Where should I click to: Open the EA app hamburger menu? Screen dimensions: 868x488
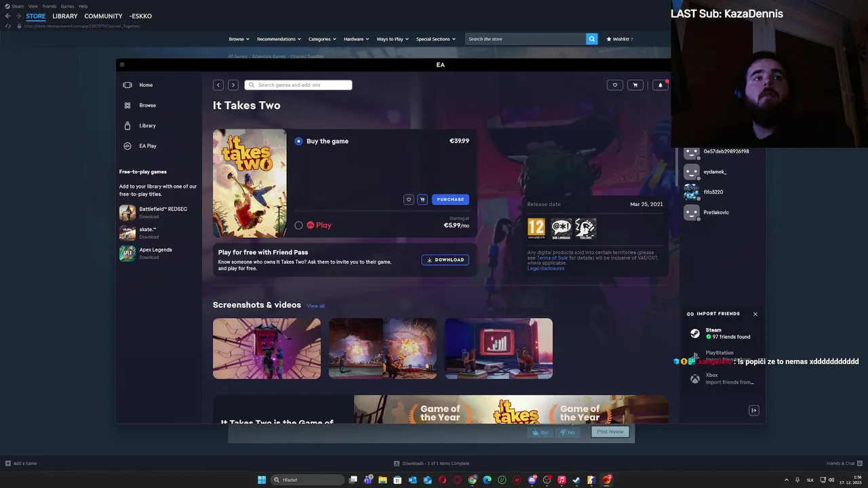(122, 65)
